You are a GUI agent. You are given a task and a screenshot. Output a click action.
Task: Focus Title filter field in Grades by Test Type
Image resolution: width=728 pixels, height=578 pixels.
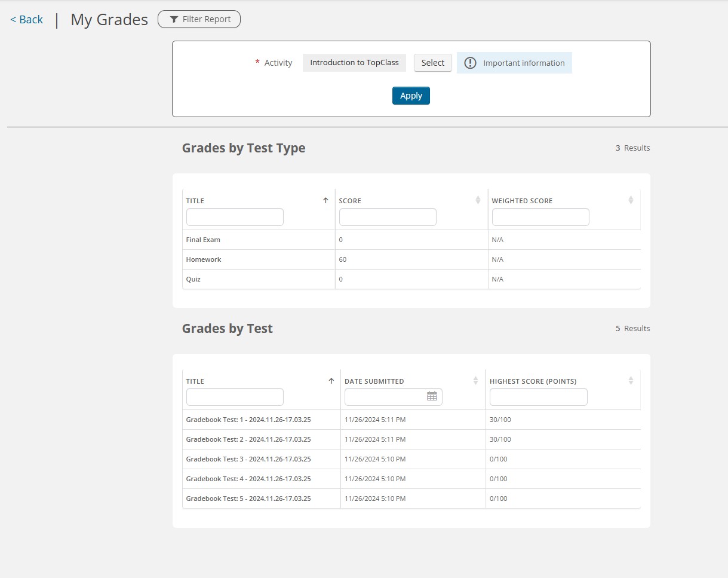click(x=235, y=217)
